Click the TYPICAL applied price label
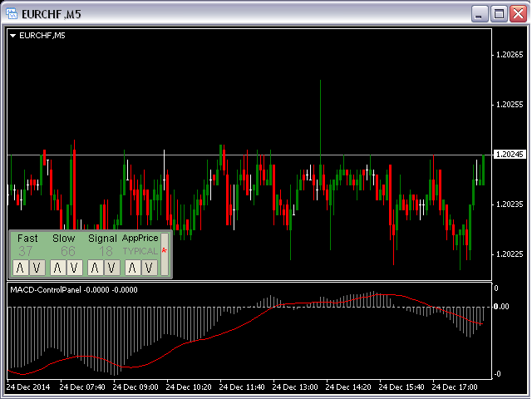The height and width of the screenshot is (399, 532). (x=140, y=251)
